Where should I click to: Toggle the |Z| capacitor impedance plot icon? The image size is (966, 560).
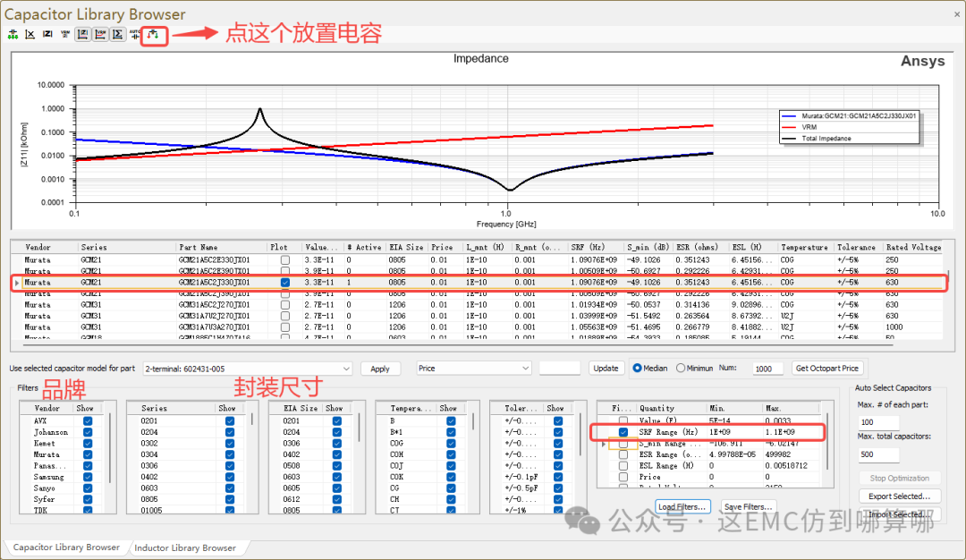(x=82, y=35)
